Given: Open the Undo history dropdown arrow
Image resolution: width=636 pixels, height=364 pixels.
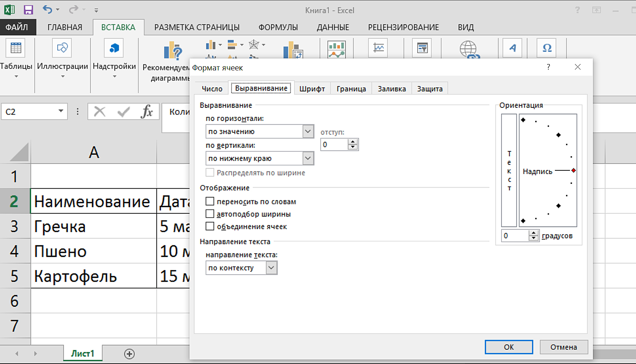Looking at the screenshot, I should coord(58,9).
